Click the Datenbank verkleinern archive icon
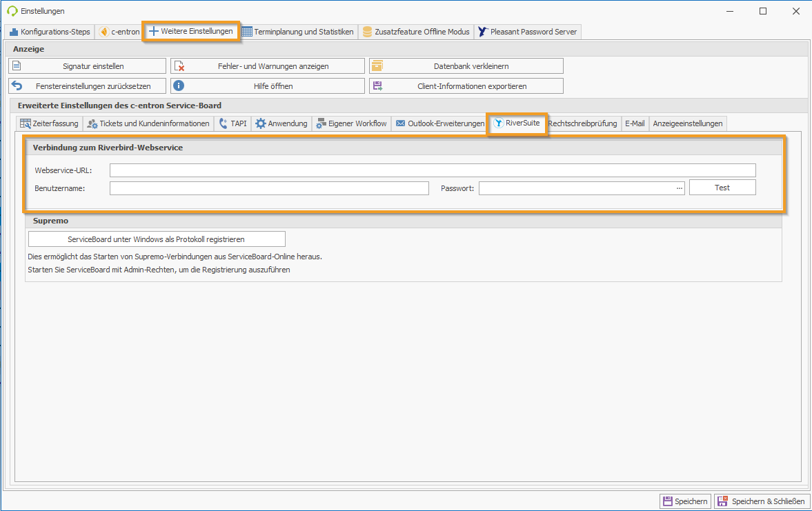The height and width of the screenshot is (511, 812). 377,66
